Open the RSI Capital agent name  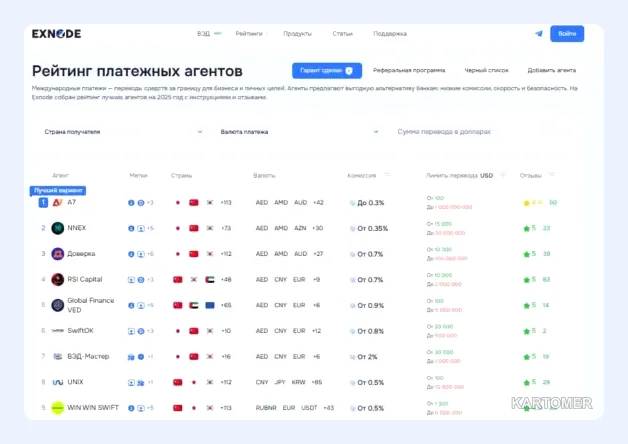85,279
